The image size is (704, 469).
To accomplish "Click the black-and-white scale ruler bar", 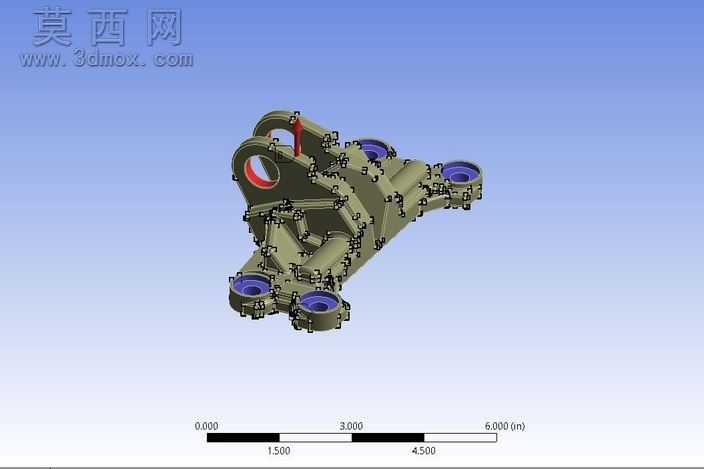I will click(352, 438).
